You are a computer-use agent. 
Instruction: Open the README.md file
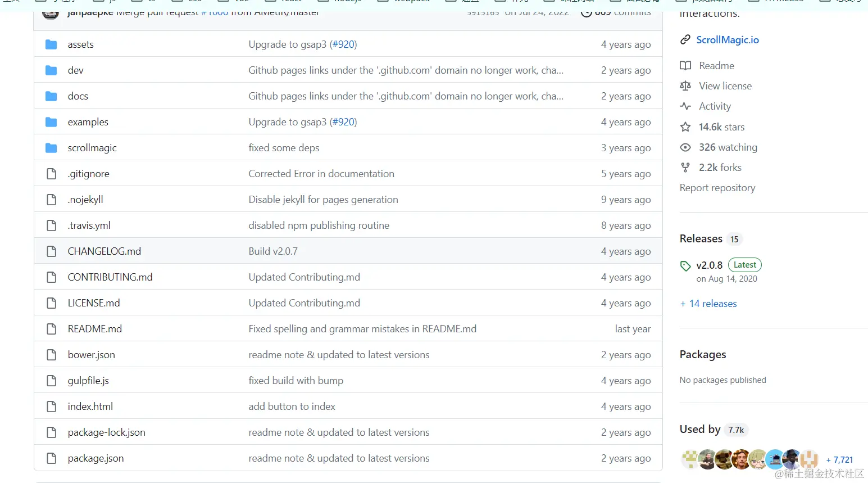[x=95, y=329]
